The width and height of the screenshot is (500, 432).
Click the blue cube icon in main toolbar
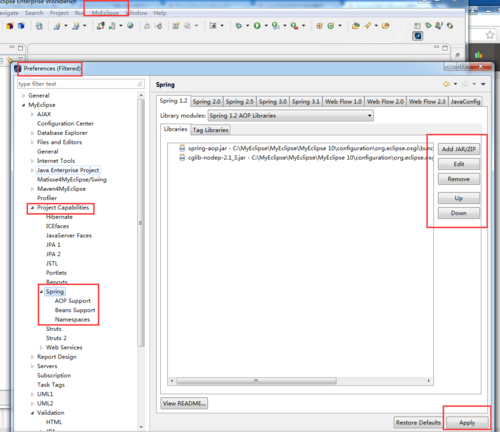[21, 26]
